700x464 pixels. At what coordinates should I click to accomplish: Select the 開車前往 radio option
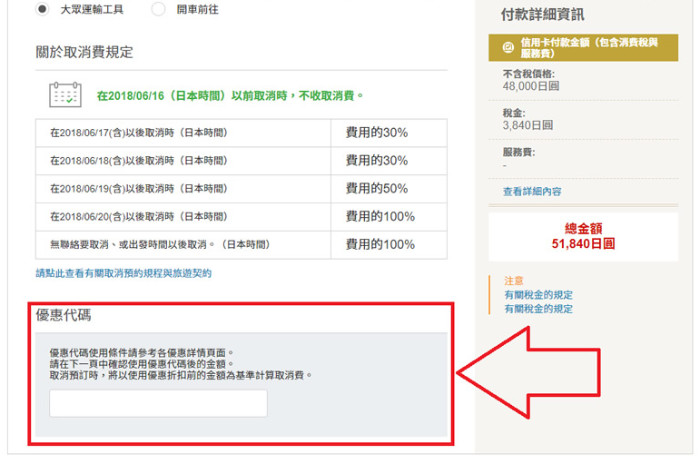click(x=158, y=9)
